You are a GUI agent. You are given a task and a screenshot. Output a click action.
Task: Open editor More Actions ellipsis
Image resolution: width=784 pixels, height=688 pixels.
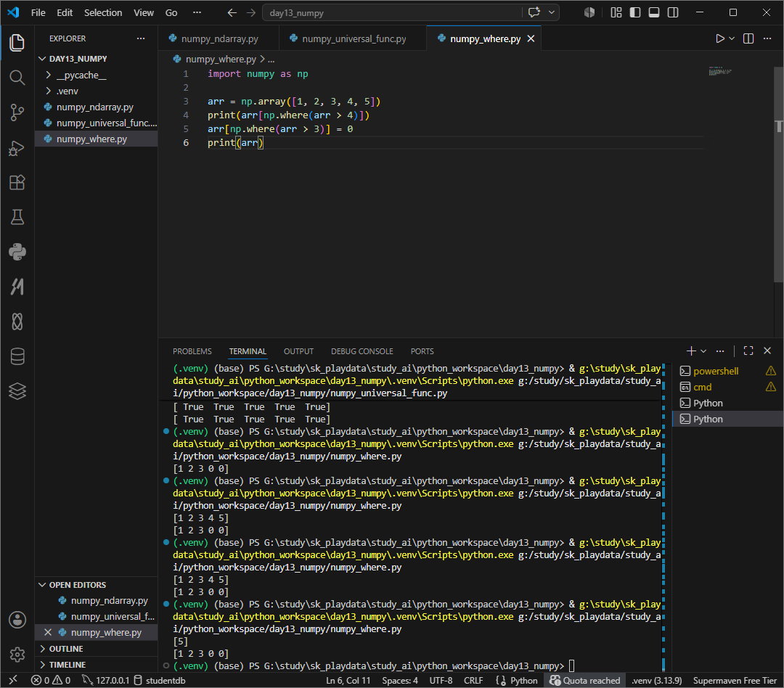coord(767,38)
